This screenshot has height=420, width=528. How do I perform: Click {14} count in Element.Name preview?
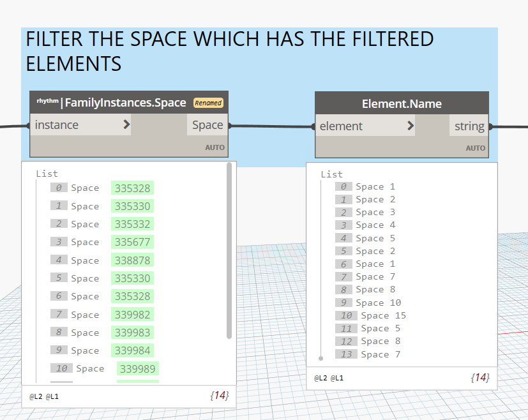(480, 377)
